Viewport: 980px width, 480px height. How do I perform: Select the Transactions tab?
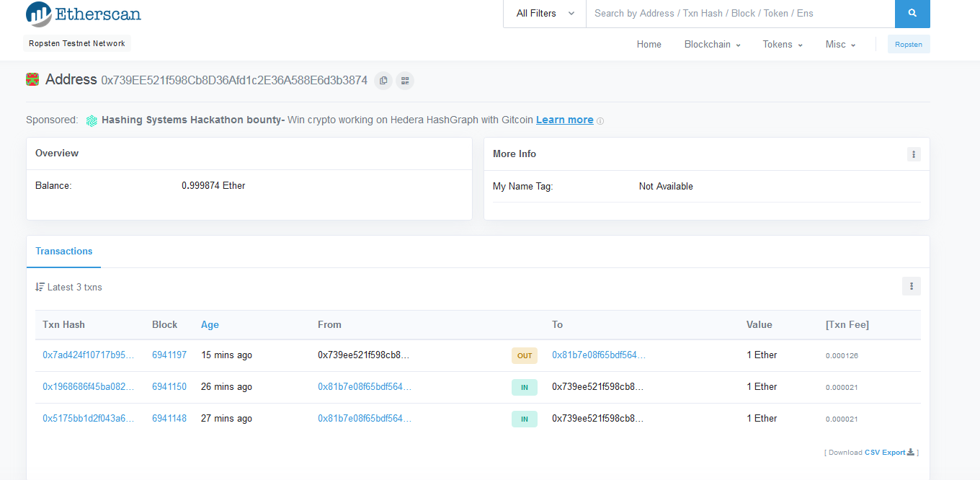pos(64,252)
